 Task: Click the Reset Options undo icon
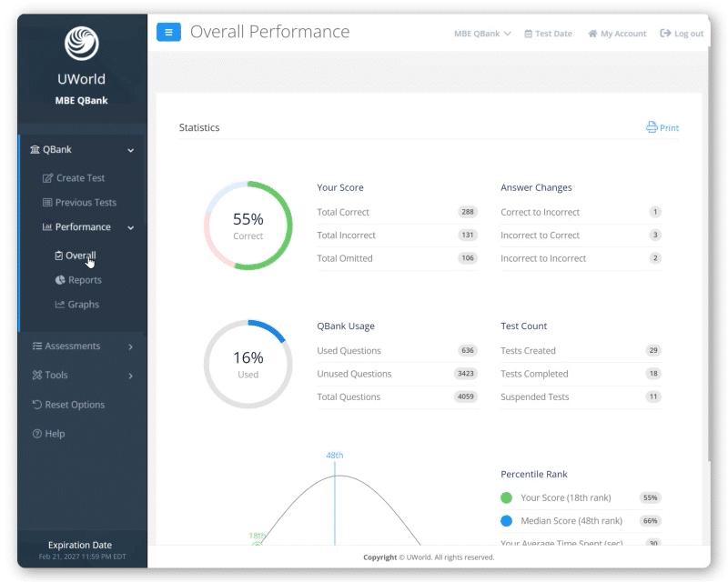37,405
